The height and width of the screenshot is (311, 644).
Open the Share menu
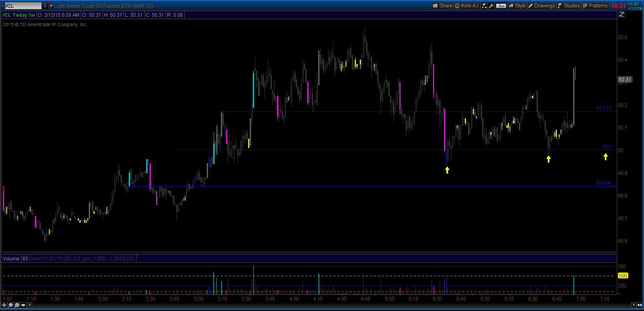[x=442, y=6]
